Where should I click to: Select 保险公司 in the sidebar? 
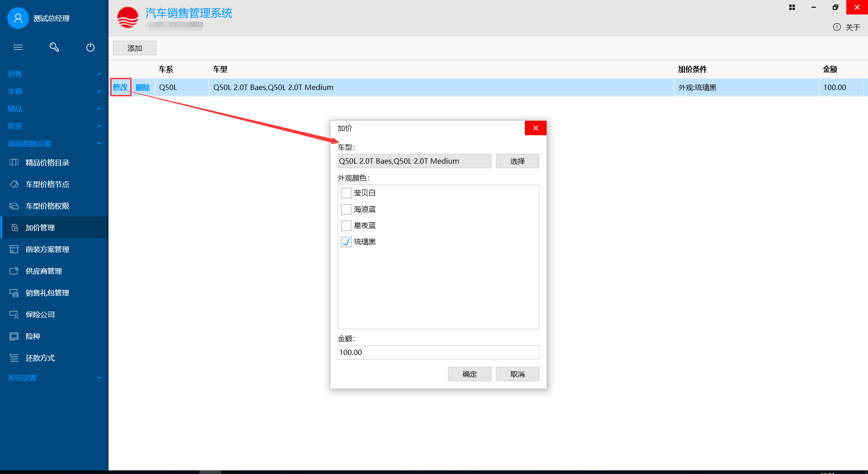point(40,314)
